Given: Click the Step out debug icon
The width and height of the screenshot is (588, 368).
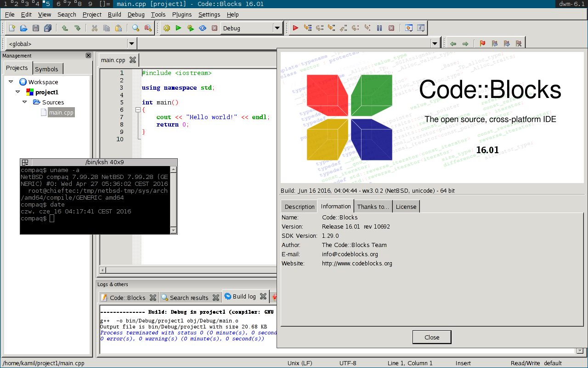Looking at the screenshot, I should 344,28.
